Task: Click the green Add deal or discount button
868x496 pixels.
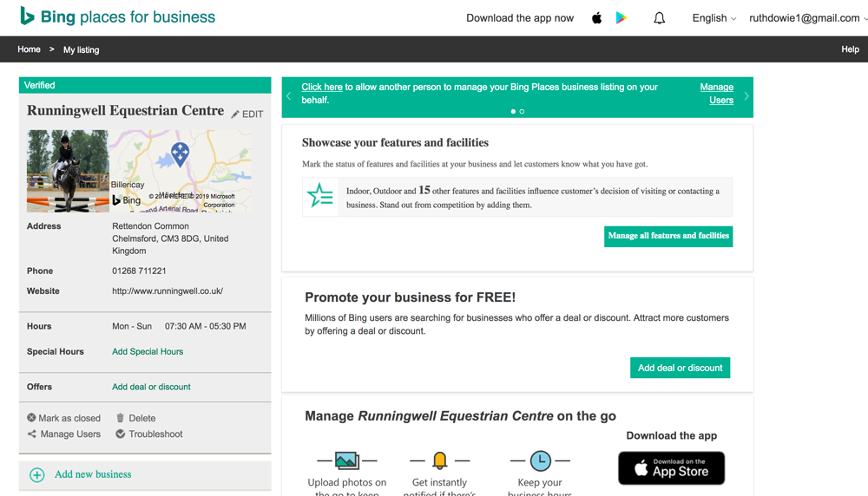Action: coord(680,368)
